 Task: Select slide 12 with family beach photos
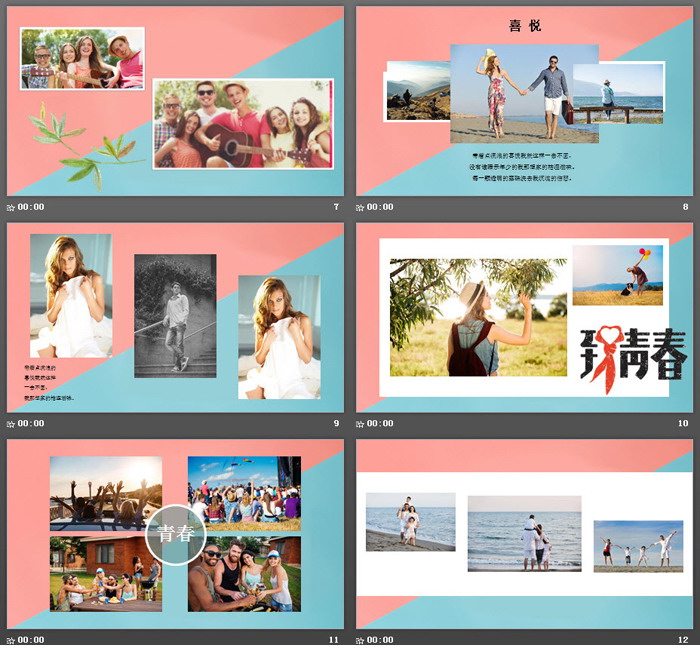[524, 533]
